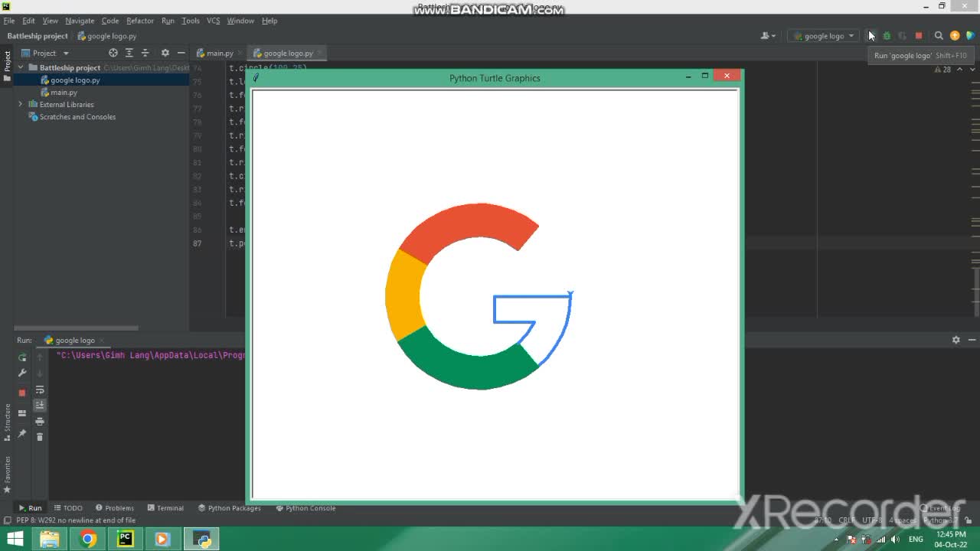Open the Project view selector dropdown
Image resolution: width=980 pixels, height=551 pixels.
pyautogui.click(x=44, y=53)
